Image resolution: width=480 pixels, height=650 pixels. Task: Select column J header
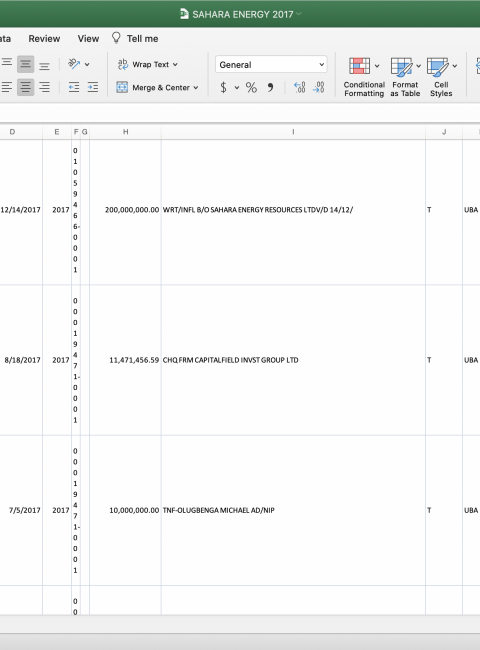(x=444, y=132)
